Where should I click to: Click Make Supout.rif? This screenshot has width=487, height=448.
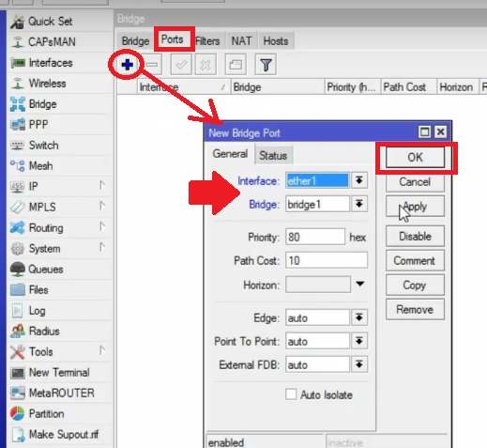59,434
